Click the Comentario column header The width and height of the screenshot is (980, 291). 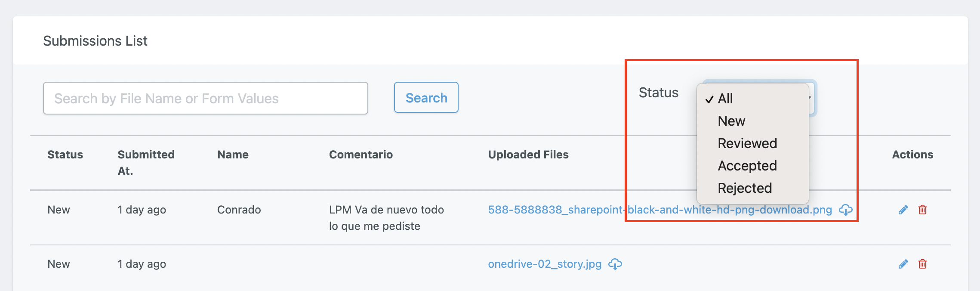[361, 155]
